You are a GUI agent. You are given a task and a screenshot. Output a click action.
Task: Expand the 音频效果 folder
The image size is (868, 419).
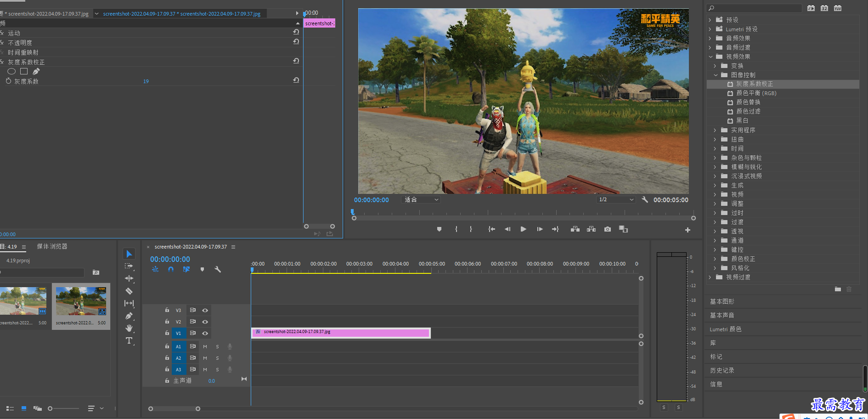click(x=710, y=38)
